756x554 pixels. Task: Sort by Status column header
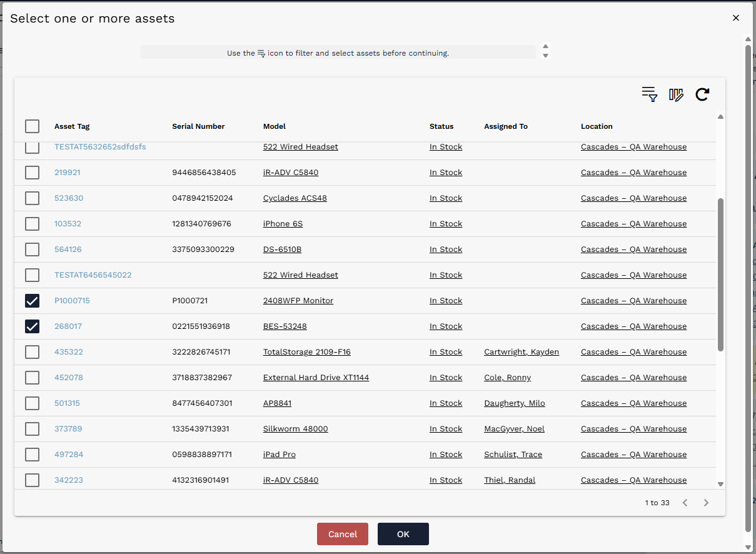[x=441, y=126]
